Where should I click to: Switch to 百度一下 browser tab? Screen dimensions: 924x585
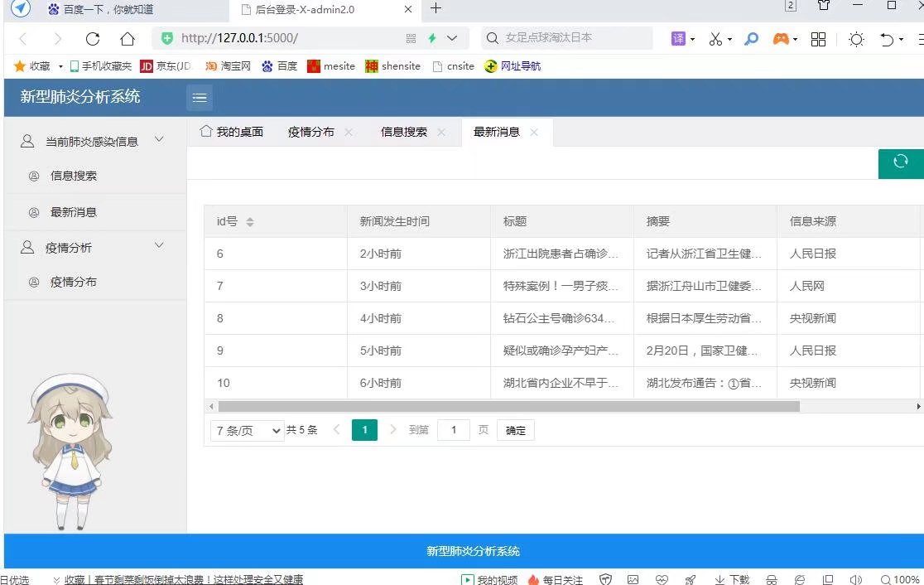108,9
